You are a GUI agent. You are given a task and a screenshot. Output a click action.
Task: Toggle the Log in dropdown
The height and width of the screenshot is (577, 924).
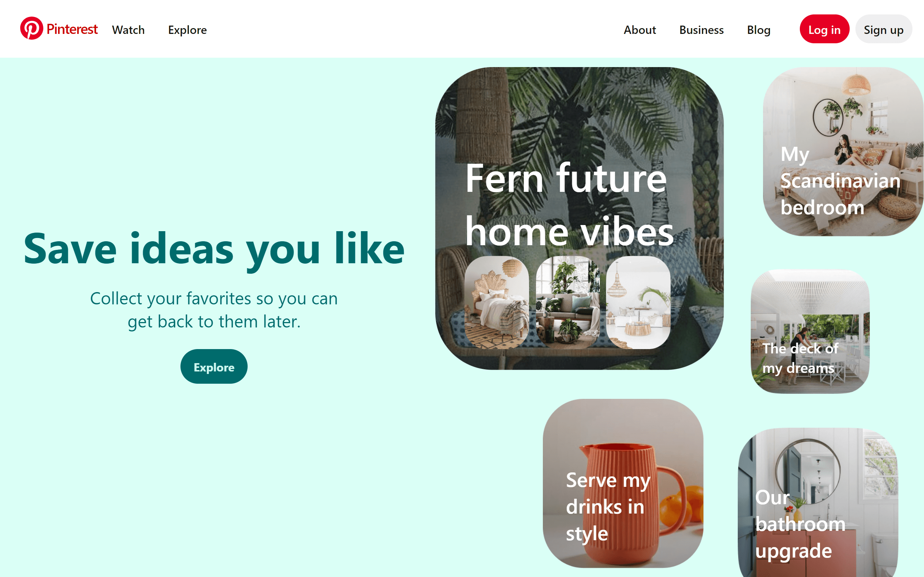coord(824,30)
